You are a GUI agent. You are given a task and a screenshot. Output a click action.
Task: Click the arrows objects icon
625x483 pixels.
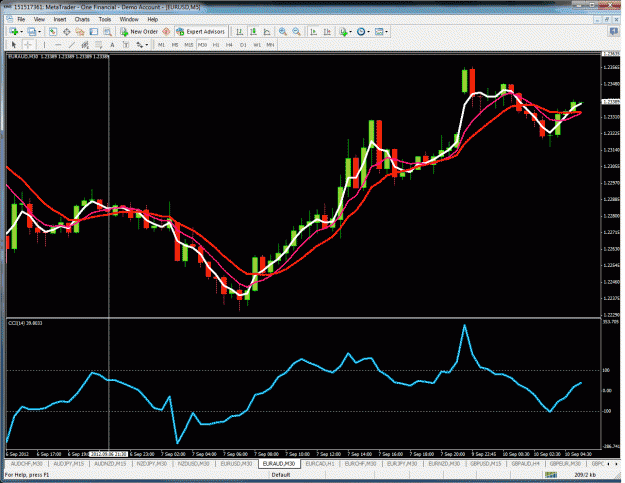(x=139, y=45)
